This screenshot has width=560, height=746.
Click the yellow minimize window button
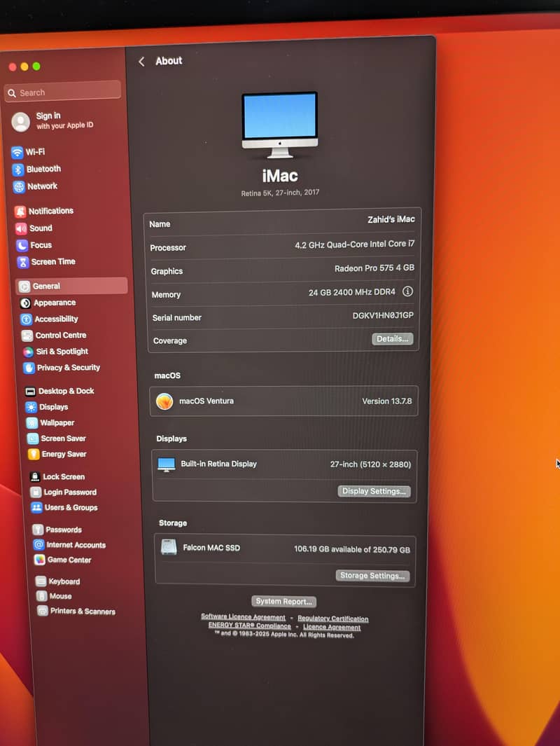tap(24, 67)
